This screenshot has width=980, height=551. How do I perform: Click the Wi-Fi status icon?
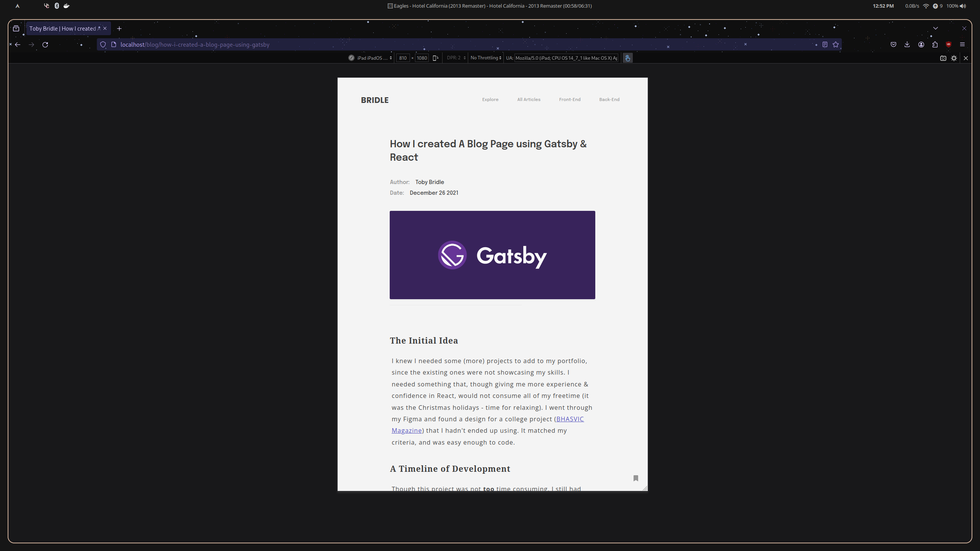coord(926,6)
